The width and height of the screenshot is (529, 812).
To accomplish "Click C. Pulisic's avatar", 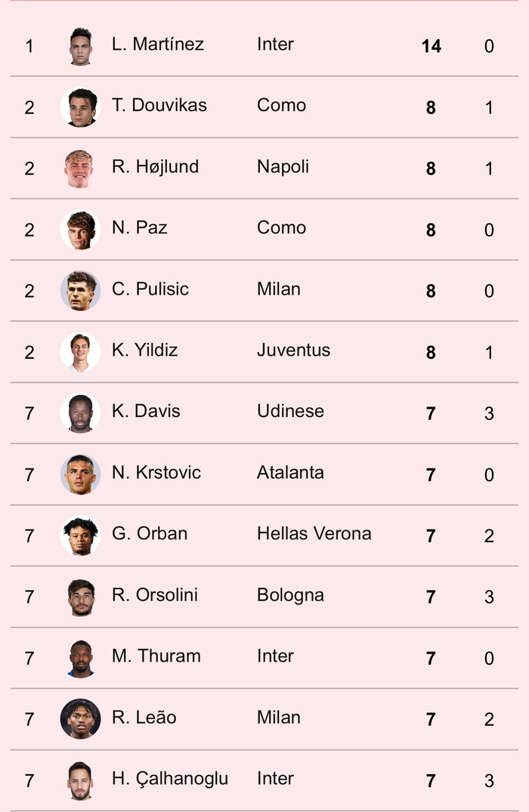I will [x=80, y=291].
